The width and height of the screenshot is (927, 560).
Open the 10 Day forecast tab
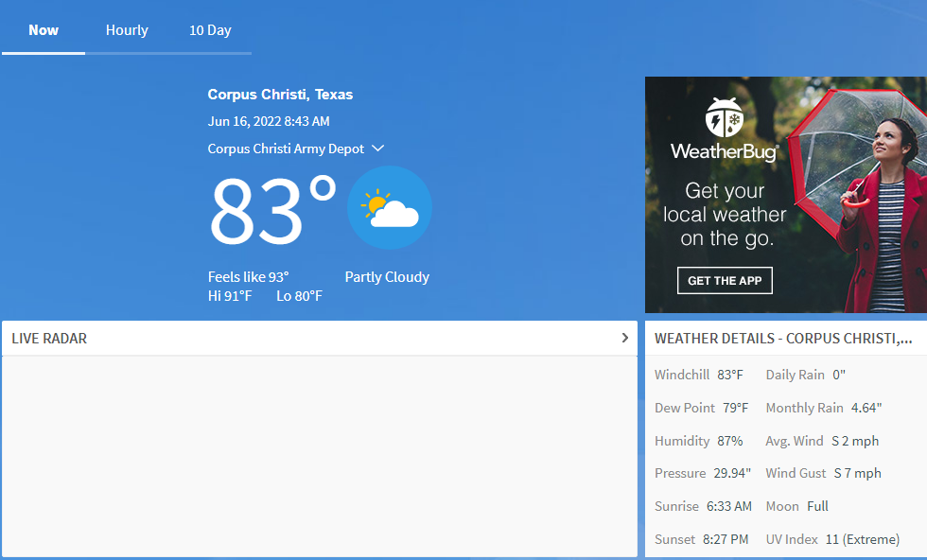(210, 30)
